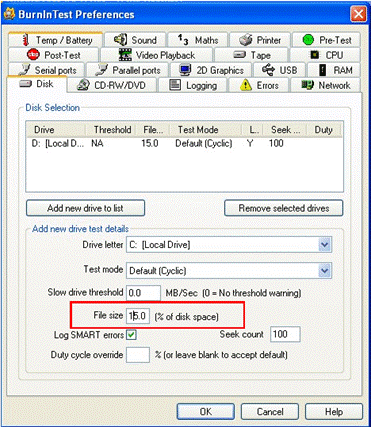The height and width of the screenshot is (427, 371).
Task: Confirm preferences with OK button
Action: (205, 412)
